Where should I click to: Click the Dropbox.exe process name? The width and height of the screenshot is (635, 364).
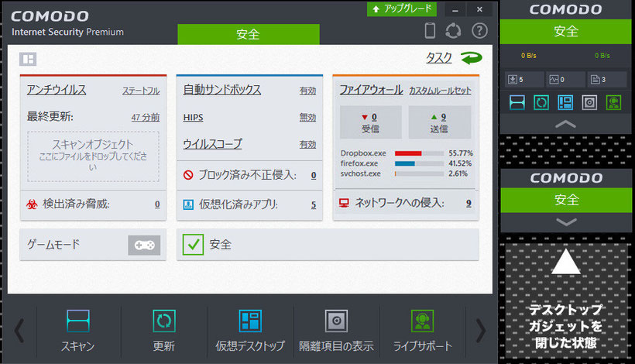363,153
